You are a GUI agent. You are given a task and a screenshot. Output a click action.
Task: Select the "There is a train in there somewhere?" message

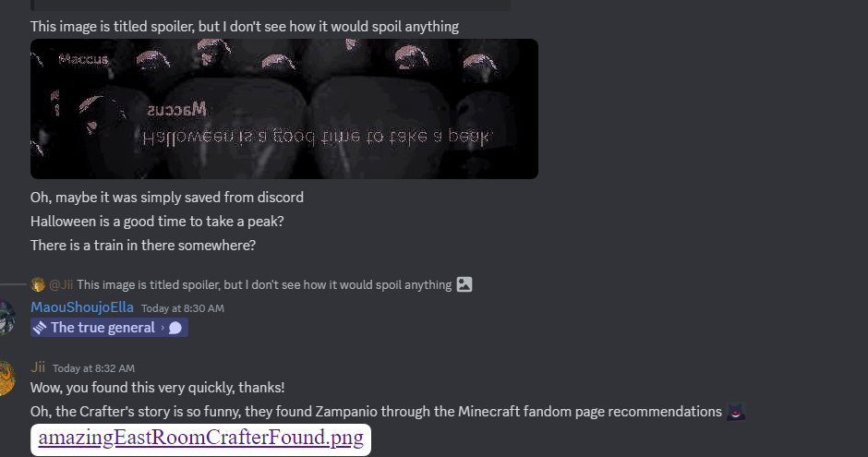[x=143, y=245]
